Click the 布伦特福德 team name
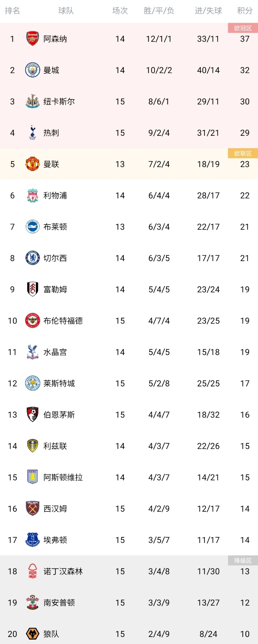Image resolution: width=258 pixels, height=644 pixels. (x=63, y=321)
